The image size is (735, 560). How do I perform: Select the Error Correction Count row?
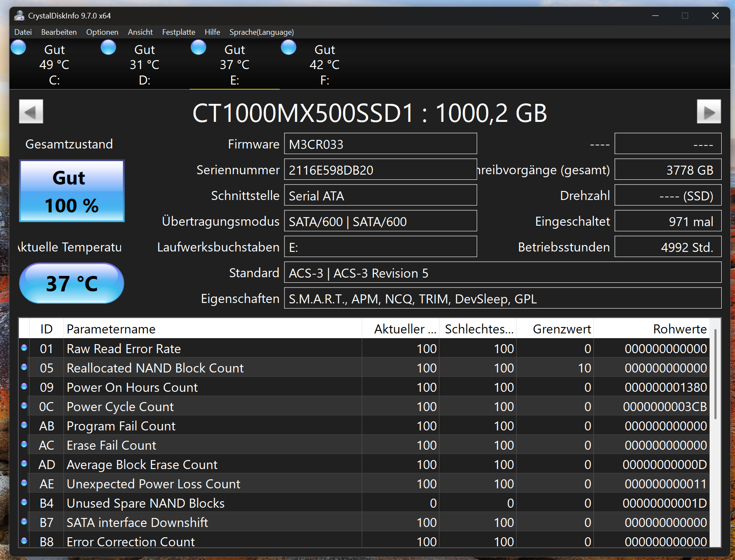[364, 540]
